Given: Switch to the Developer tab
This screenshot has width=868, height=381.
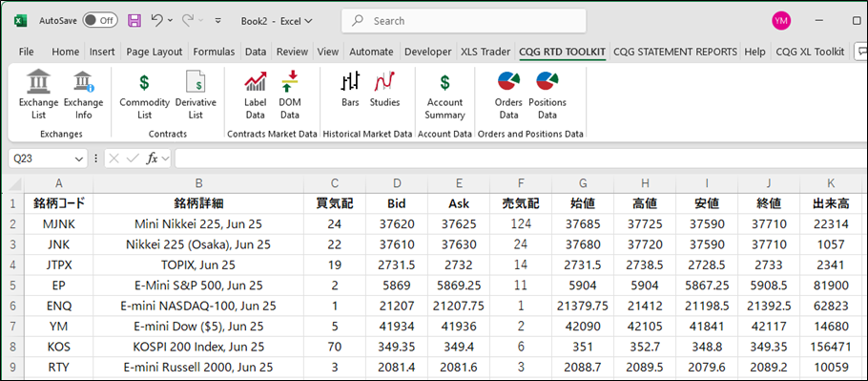Looking at the screenshot, I should [428, 52].
